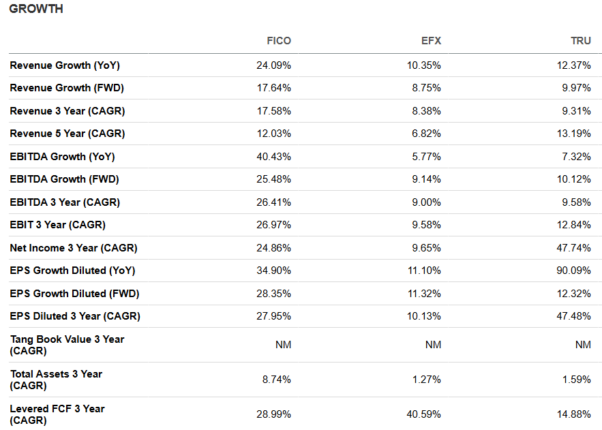Viewport: 602px width, 430px height.
Task: Click EPS Diluted 3 Year (CAGR) label
Action: [75, 316]
